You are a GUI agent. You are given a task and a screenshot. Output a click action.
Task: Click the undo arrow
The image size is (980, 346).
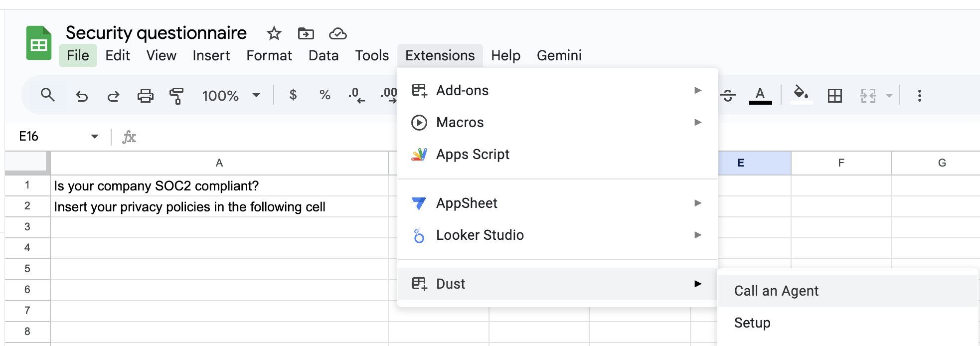82,95
